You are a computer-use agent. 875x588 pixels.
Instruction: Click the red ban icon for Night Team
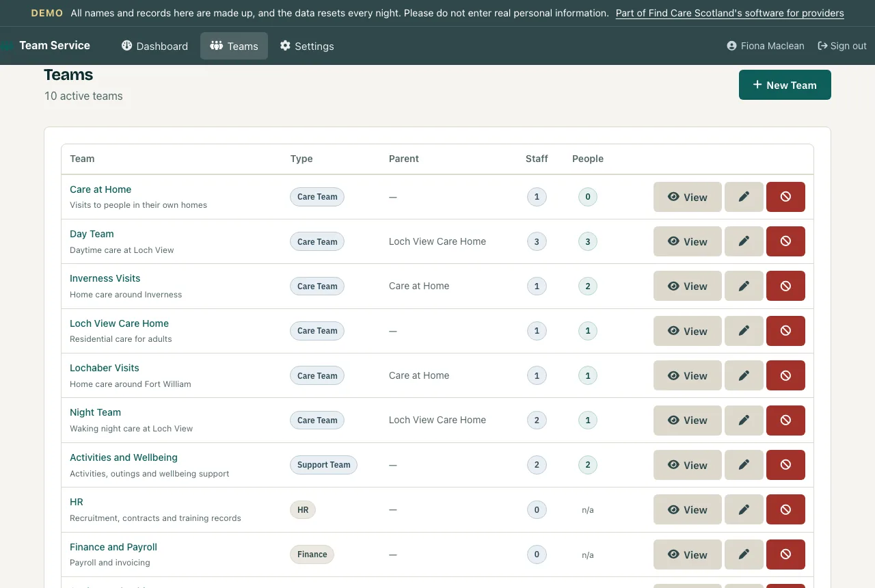[785, 420]
